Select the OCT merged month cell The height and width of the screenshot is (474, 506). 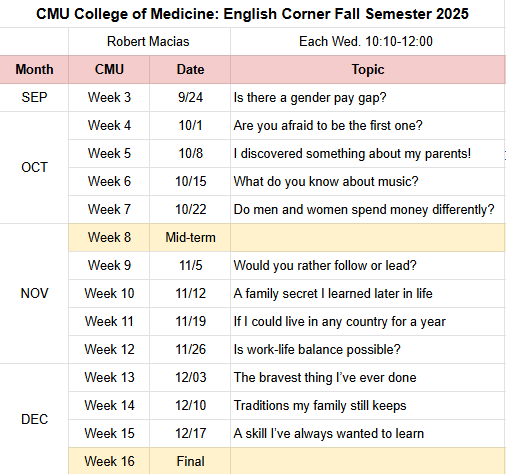(34, 167)
